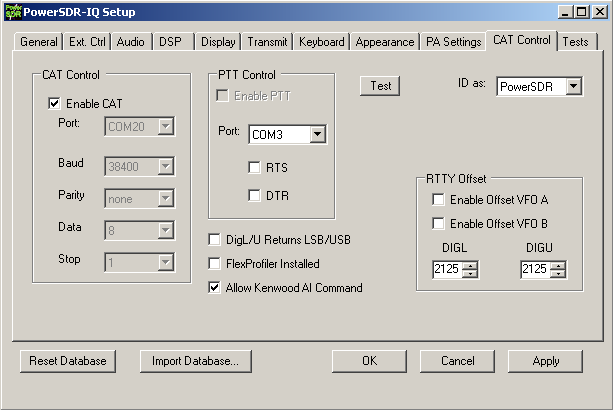Switch to the Display tab

218,42
